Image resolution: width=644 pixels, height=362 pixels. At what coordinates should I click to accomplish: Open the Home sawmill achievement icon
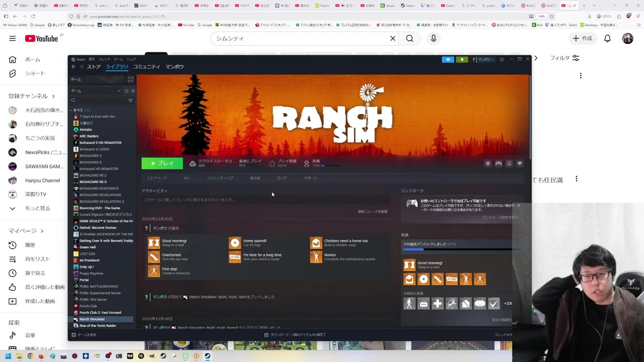click(235, 243)
